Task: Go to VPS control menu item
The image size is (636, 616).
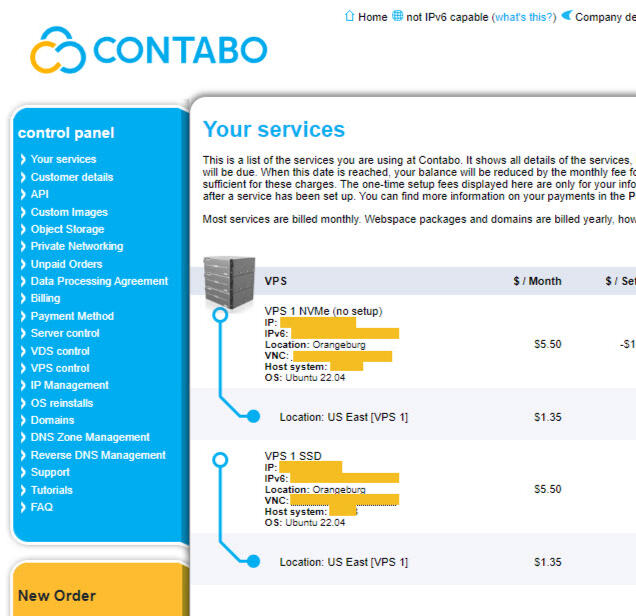Action: tap(60, 368)
